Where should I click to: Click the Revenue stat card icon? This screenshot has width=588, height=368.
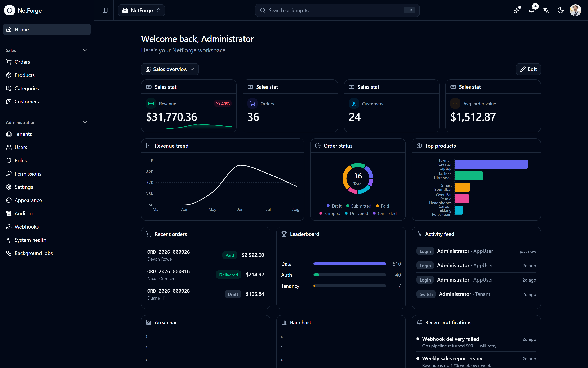[x=151, y=103]
